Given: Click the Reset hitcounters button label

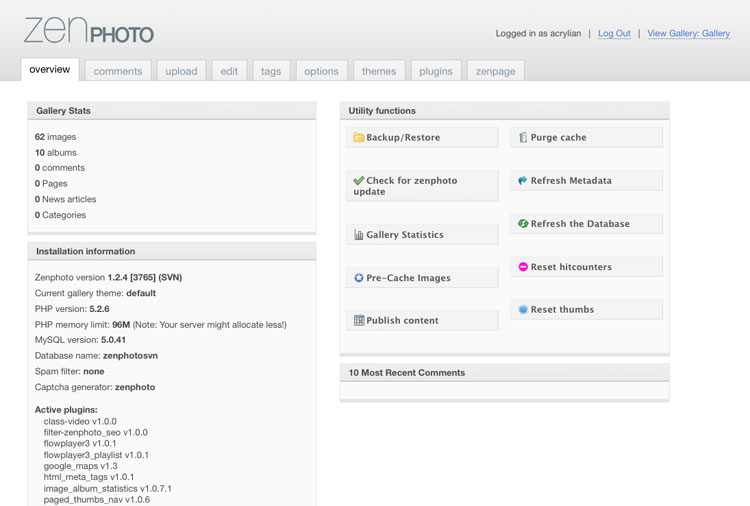Looking at the screenshot, I should [571, 267].
